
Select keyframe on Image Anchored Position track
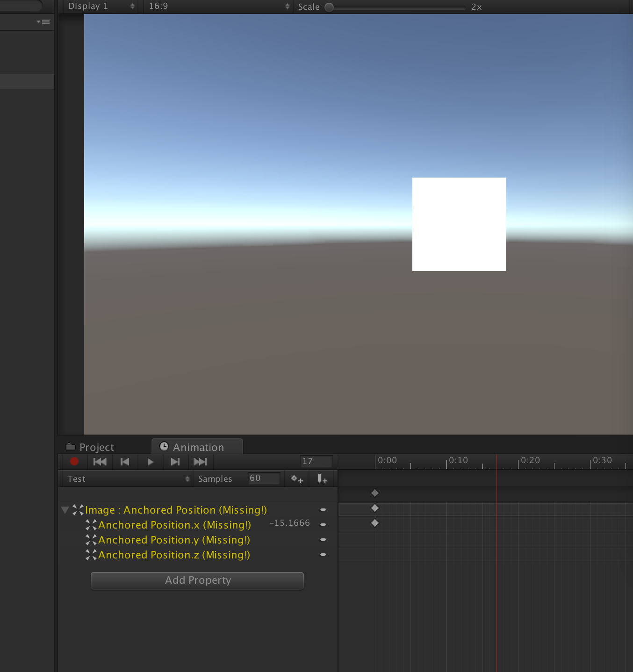(x=375, y=508)
